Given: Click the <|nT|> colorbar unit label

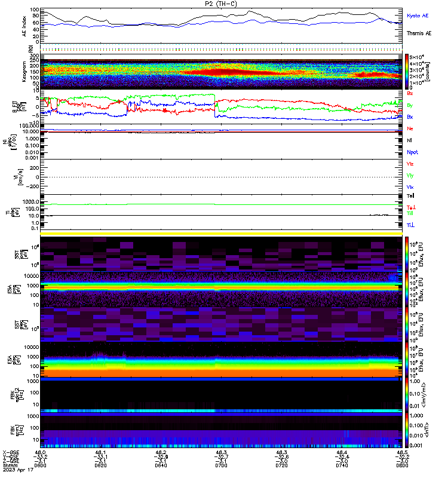Looking at the screenshot, I should coord(427,430).
